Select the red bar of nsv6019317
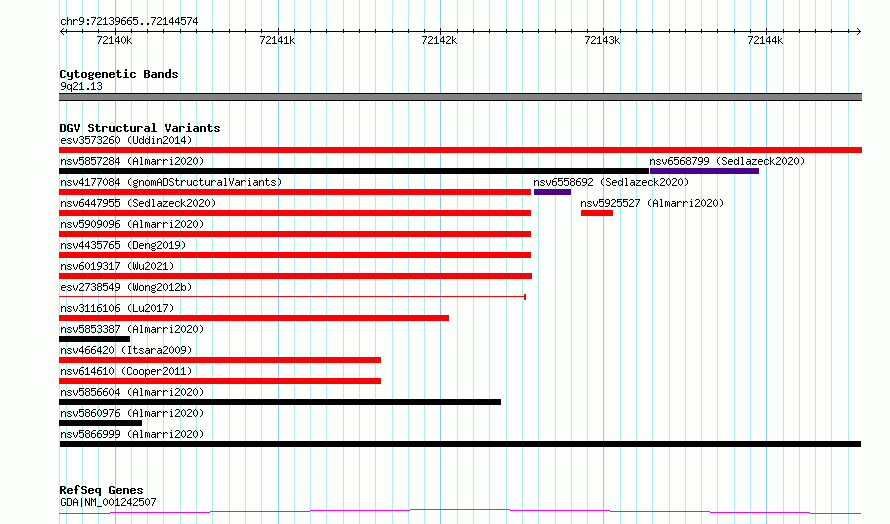The width and height of the screenshot is (890, 524). (296, 276)
